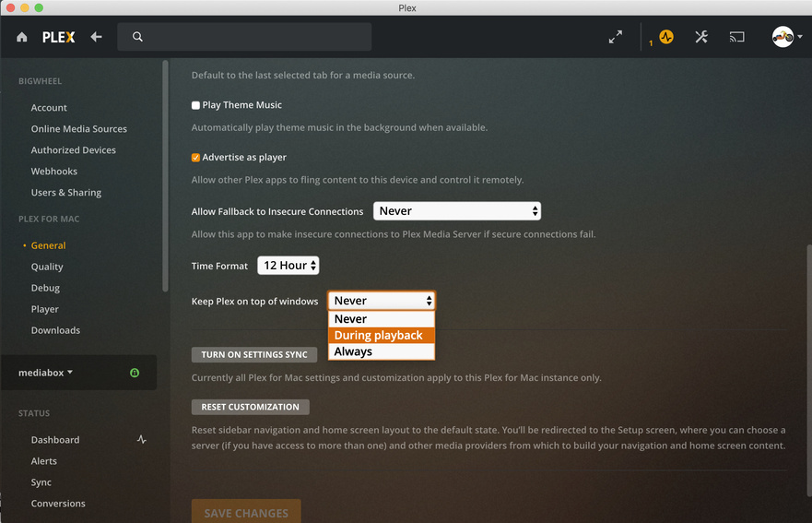The height and width of the screenshot is (523, 812).
Task: Select General under Plex for Mac
Action: [x=48, y=245]
